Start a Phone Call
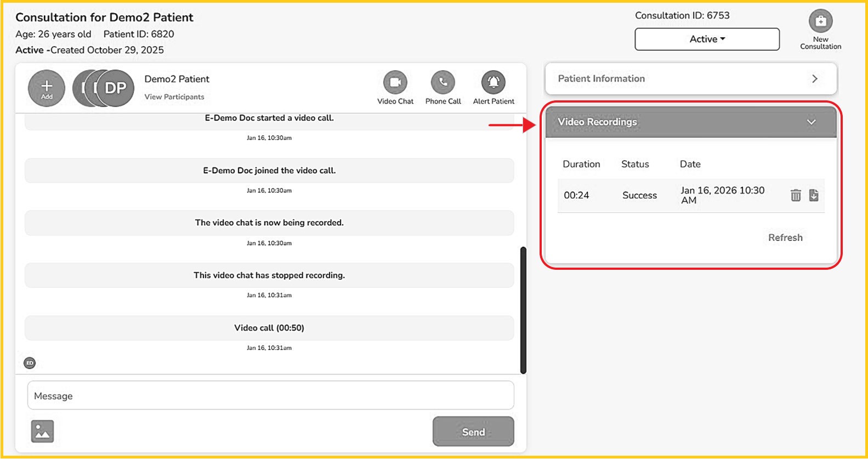Image resolution: width=868 pixels, height=459 pixels. (442, 83)
